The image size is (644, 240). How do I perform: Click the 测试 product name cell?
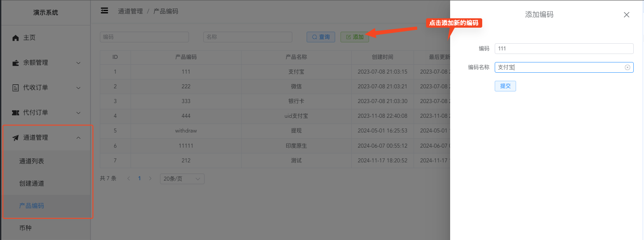pyautogui.click(x=296, y=161)
